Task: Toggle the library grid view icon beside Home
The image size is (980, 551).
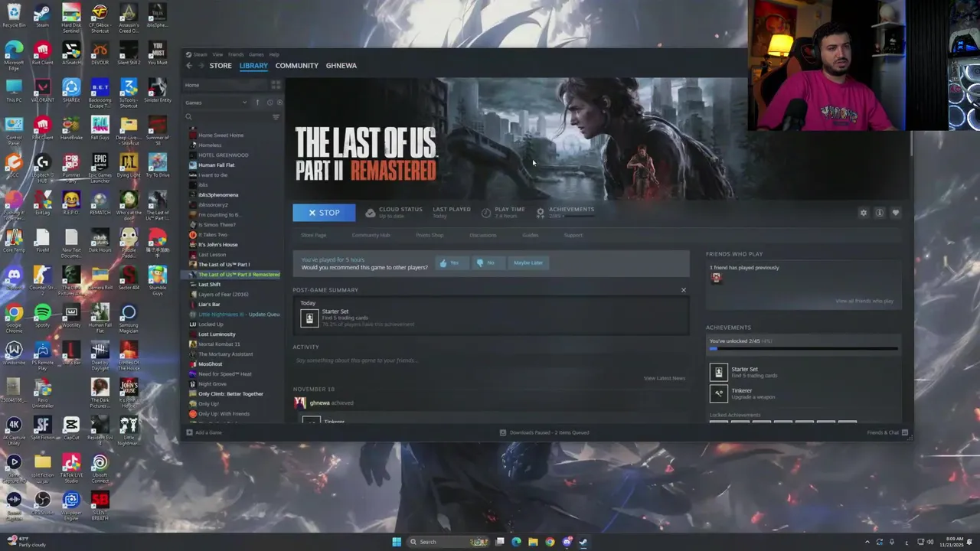Action: pyautogui.click(x=276, y=85)
